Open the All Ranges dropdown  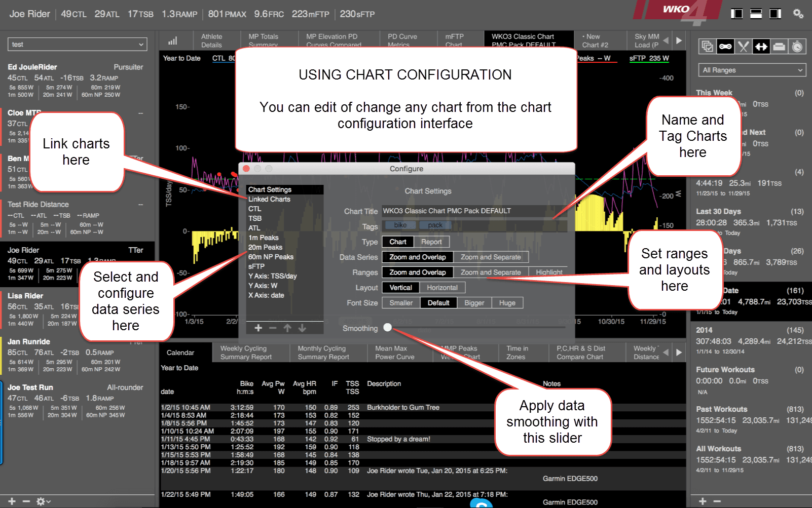(x=752, y=70)
